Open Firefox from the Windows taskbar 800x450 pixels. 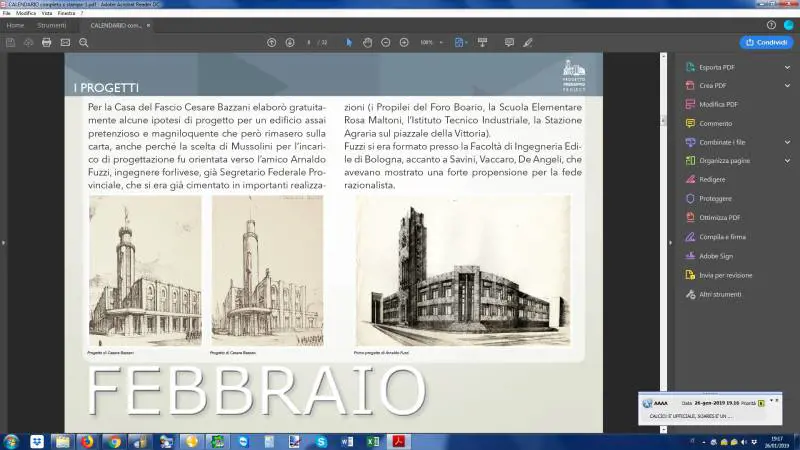[x=87, y=441]
